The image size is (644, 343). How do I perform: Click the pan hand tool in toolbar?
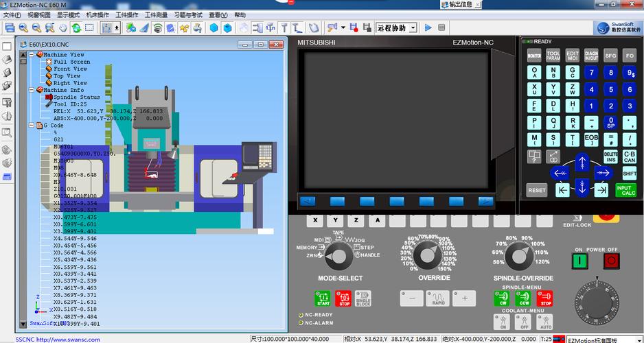coord(62,28)
